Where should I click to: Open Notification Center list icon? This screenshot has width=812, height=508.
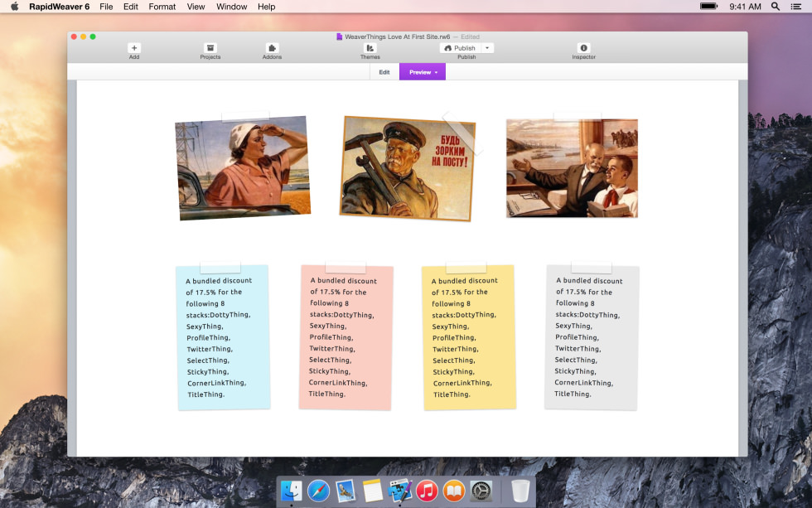pos(796,7)
